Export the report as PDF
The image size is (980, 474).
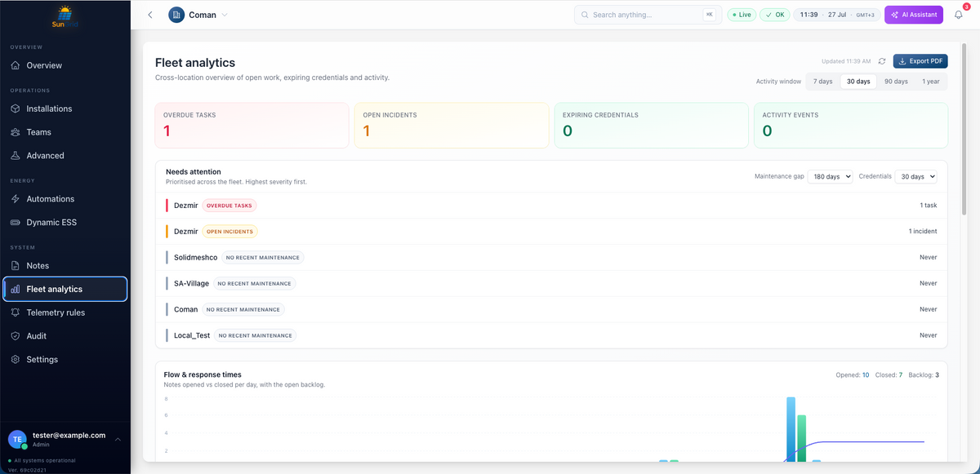(x=920, y=61)
